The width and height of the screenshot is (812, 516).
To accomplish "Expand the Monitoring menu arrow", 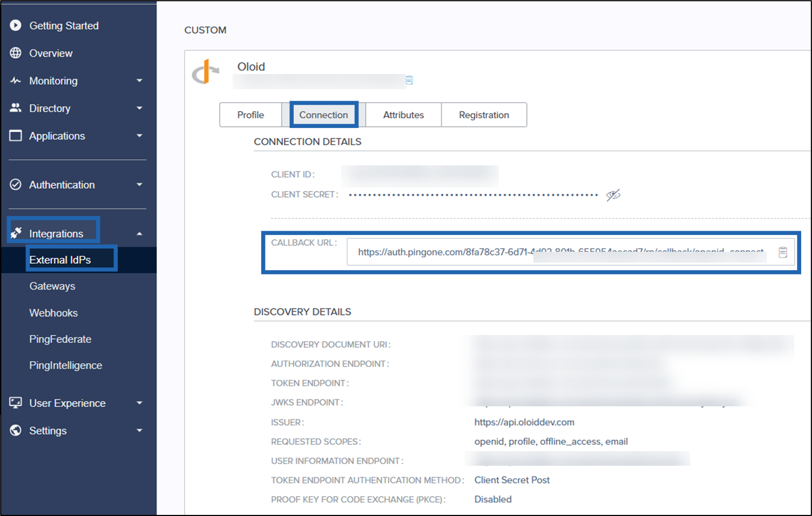I will click(x=139, y=81).
